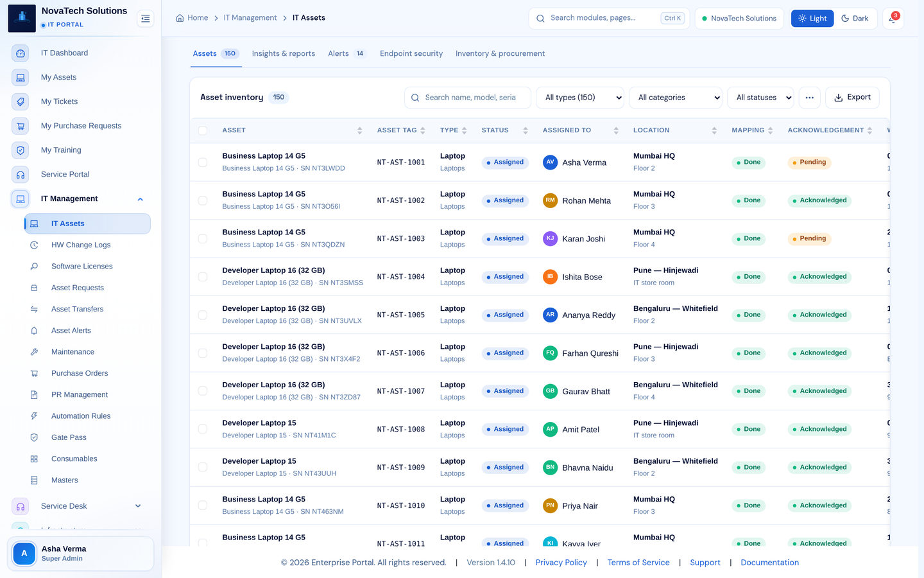Expand the Service Desk section
Image resolution: width=924 pixels, height=578 pixels.
pyautogui.click(x=138, y=506)
